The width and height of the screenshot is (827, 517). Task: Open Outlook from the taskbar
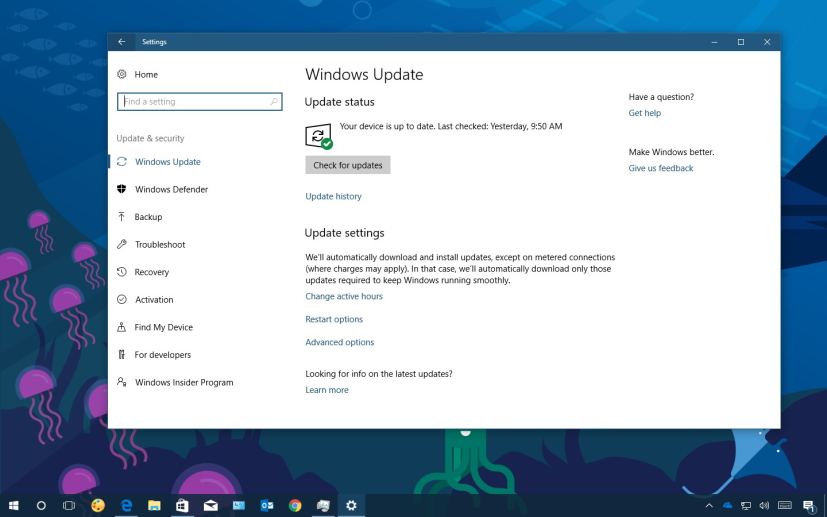(267, 505)
